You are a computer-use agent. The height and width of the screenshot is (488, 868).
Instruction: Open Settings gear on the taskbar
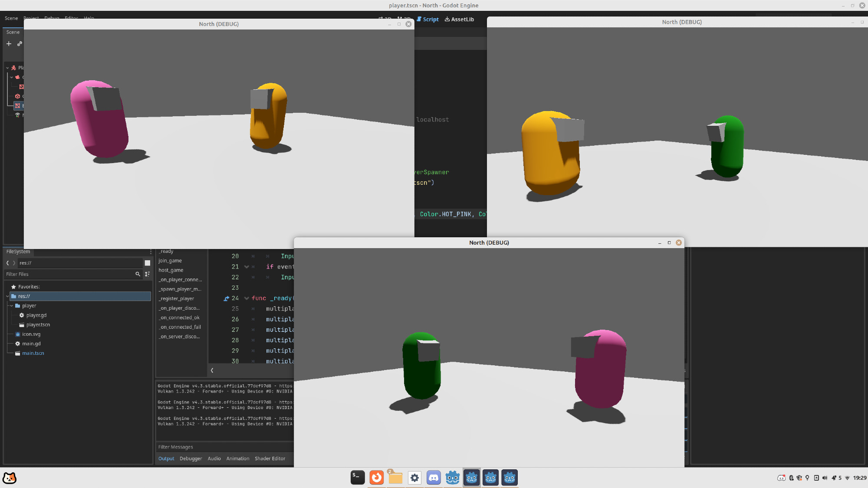[x=414, y=478]
